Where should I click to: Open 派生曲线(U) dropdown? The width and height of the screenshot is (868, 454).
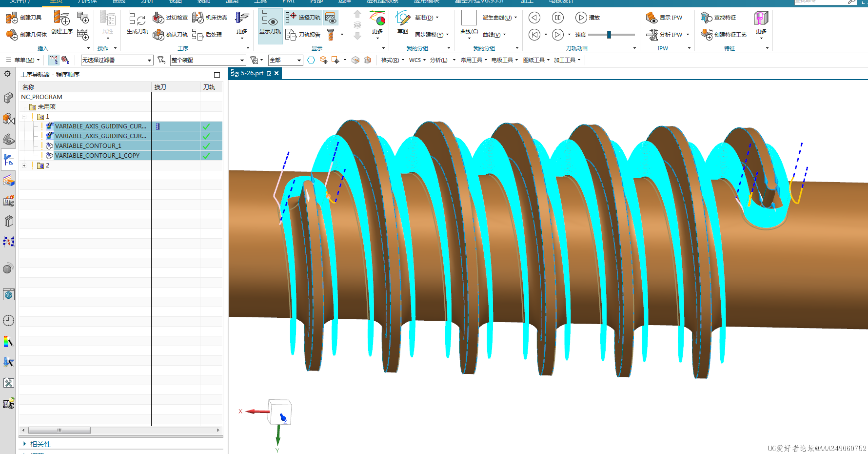coord(500,18)
